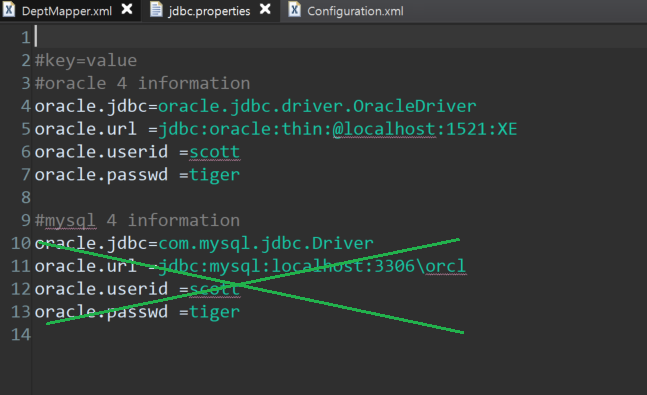Click the 'tiger' value on line 13
This screenshot has width=647, height=395.
point(215,312)
